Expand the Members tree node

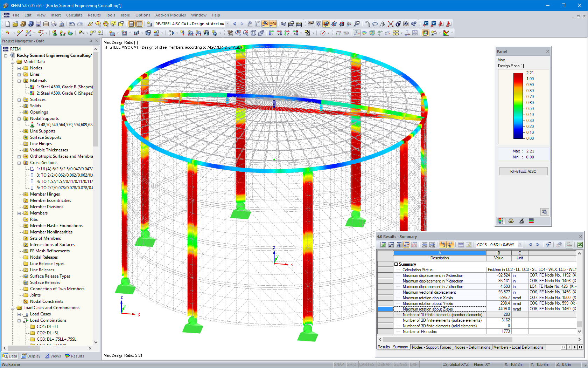tap(19, 213)
